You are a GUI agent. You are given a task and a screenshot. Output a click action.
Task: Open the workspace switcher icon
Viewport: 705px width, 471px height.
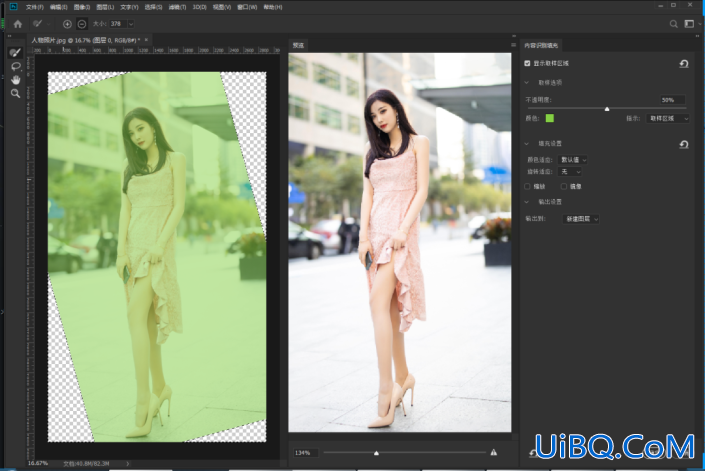point(689,24)
